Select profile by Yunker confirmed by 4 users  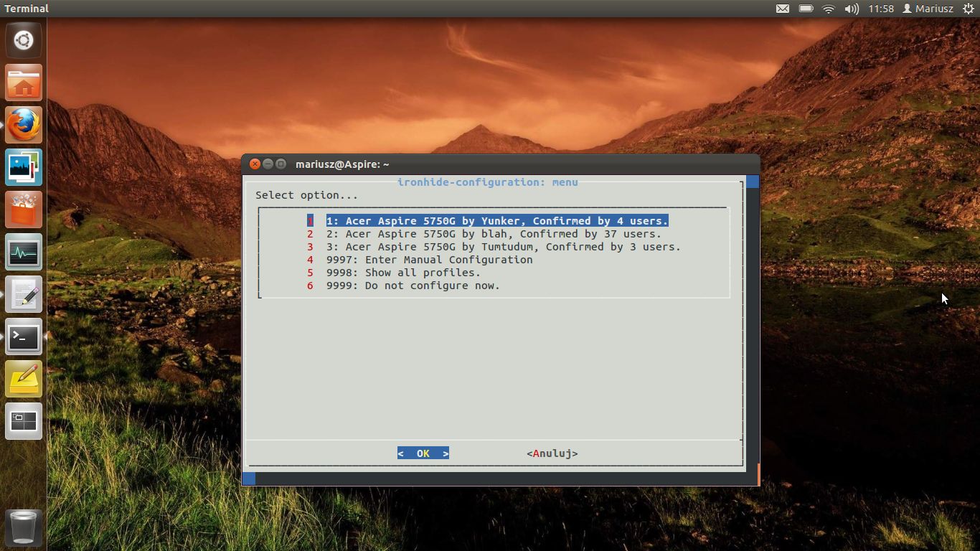(x=497, y=221)
